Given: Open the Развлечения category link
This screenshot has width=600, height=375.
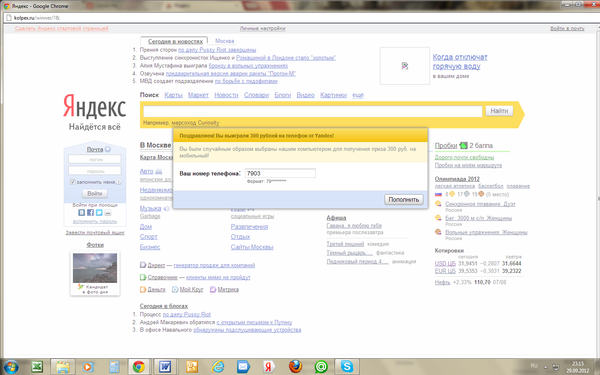Looking at the screenshot, I should pyautogui.click(x=249, y=227).
